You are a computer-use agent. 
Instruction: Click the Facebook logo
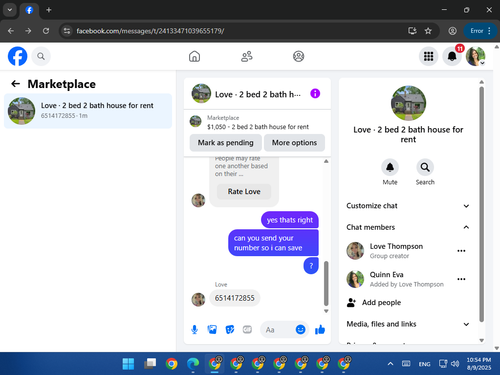[17, 56]
